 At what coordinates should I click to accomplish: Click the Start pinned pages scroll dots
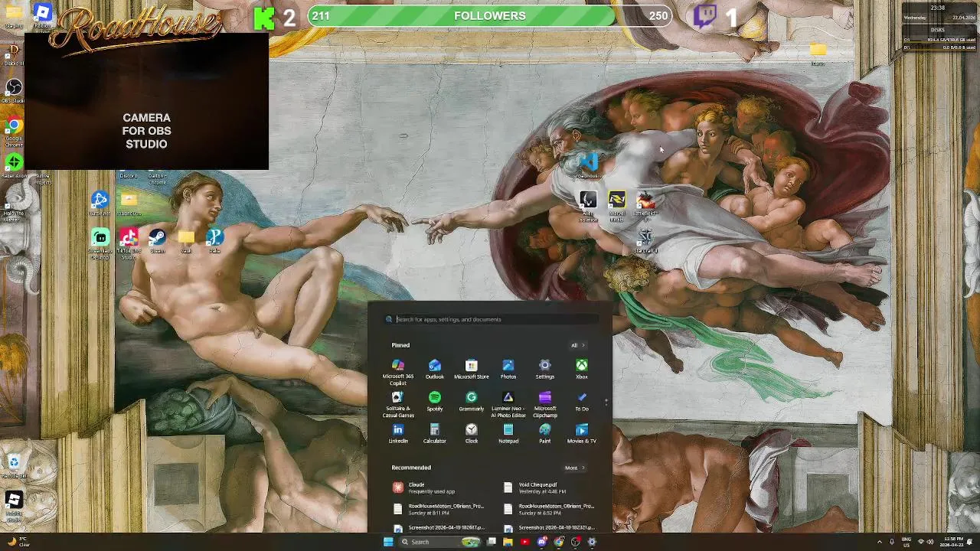pos(606,401)
